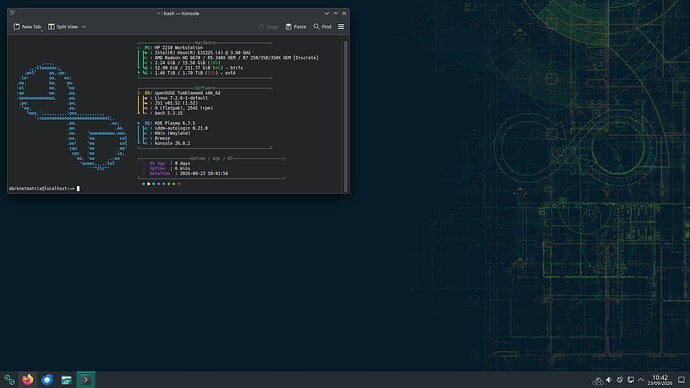690x388 pixels.
Task: Click the DateTime '2026-09-23 10:41:58' value
Action: click(x=204, y=173)
